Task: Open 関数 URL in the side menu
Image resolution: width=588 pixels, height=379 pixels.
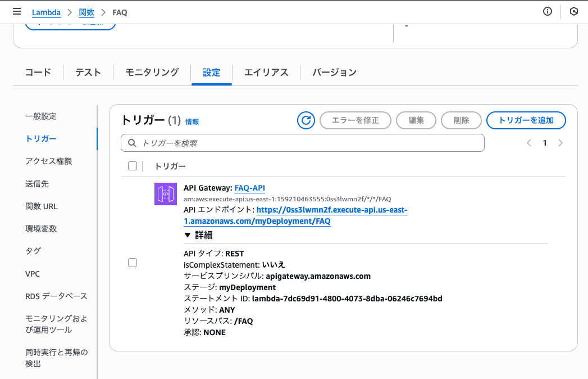Action: (41, 206)
